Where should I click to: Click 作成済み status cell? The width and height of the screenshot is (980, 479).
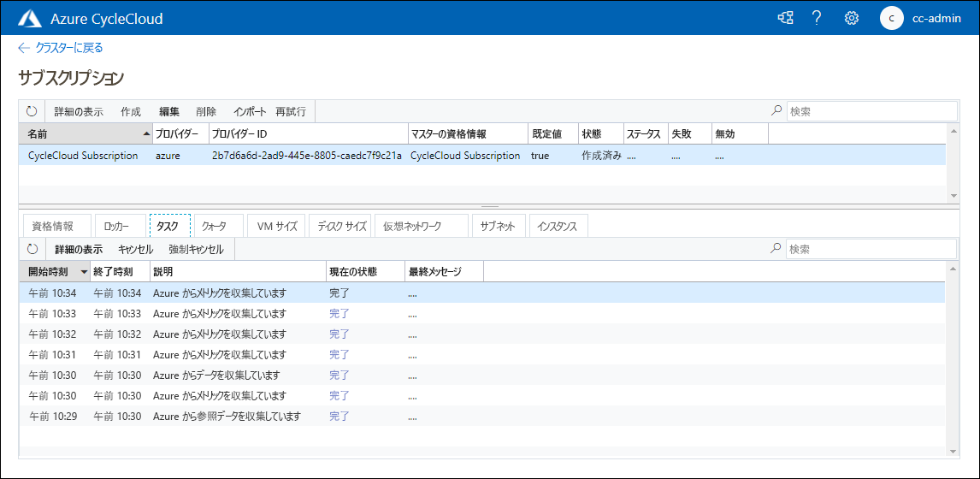pyautogui.click(x=601, y=156)
